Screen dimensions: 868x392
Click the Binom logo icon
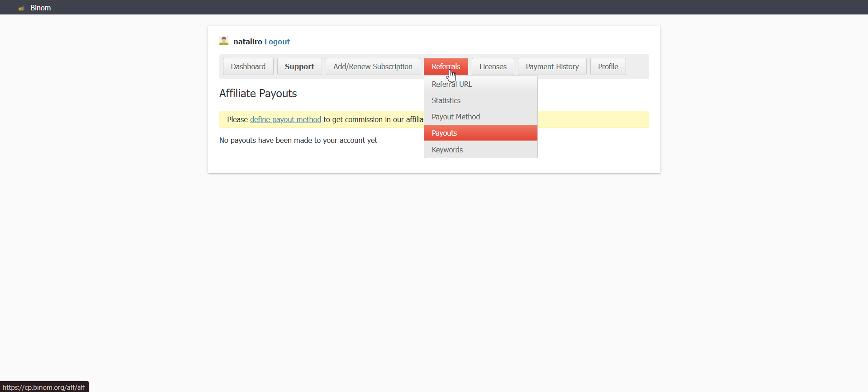[x=21, y=8]
